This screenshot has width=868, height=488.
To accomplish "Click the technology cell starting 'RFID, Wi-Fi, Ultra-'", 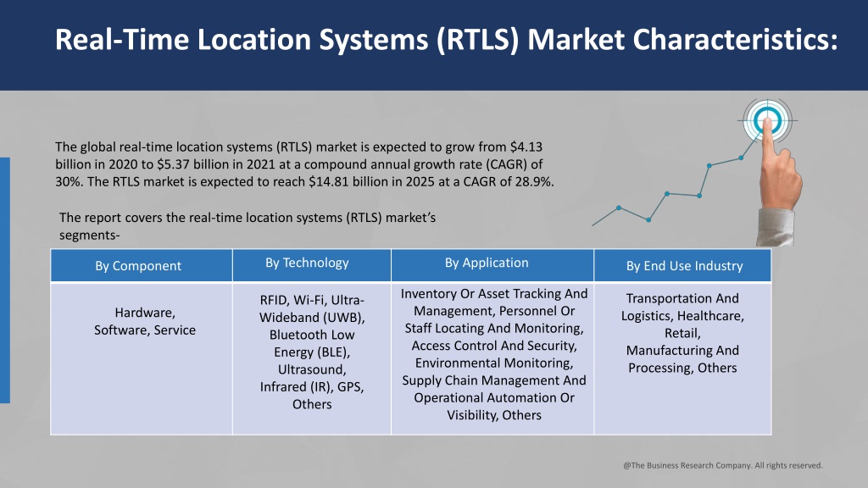I will point(312,358).
